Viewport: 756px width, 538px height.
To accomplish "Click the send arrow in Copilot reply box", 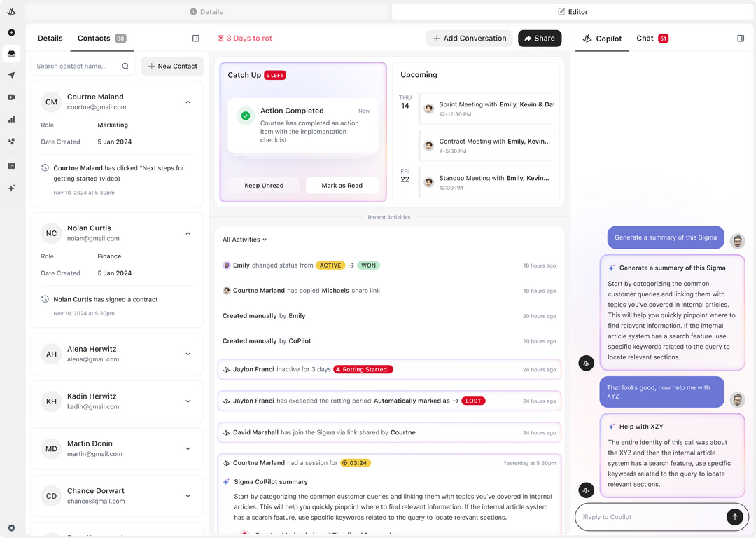I will pos(734,517).
